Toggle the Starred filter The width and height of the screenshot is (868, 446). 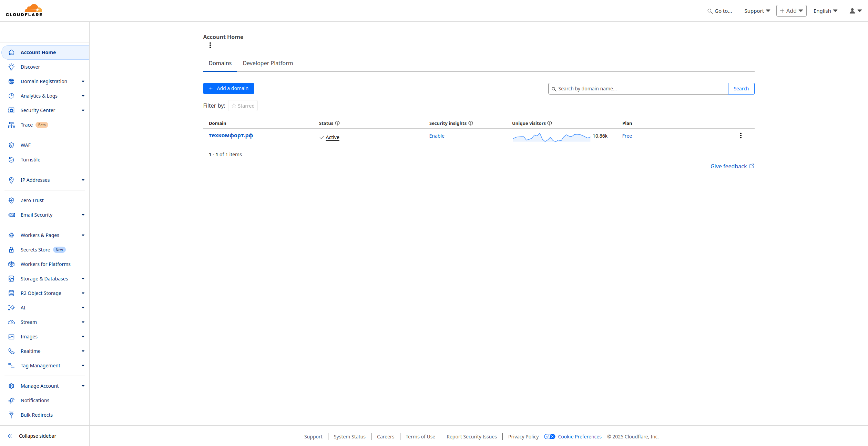243,106
